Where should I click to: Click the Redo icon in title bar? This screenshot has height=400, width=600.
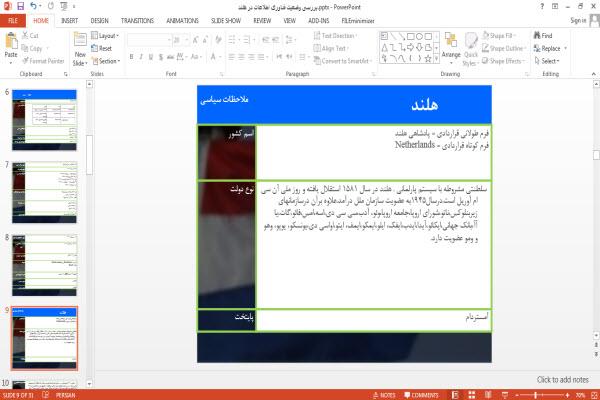coord(51,6)
